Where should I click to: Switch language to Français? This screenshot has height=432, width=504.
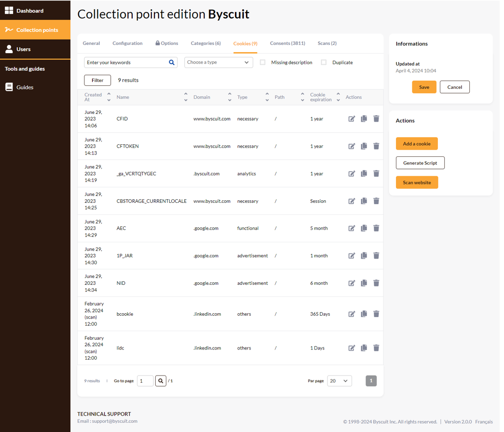[484, 422]
